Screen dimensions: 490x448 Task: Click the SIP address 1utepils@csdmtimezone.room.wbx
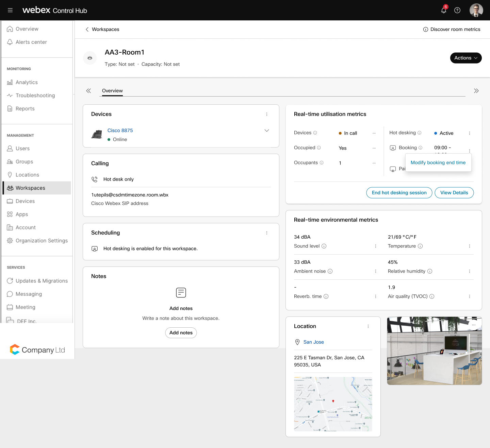point(130,195)
